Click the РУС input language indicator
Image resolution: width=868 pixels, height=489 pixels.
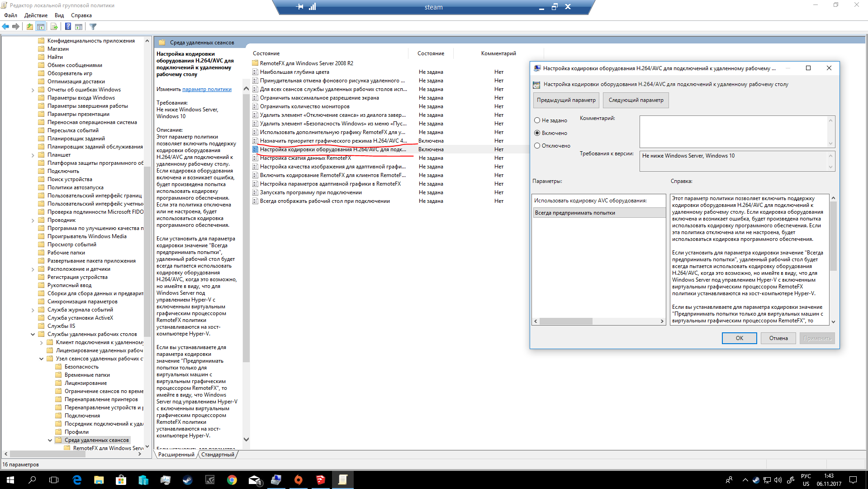[806, 476]
